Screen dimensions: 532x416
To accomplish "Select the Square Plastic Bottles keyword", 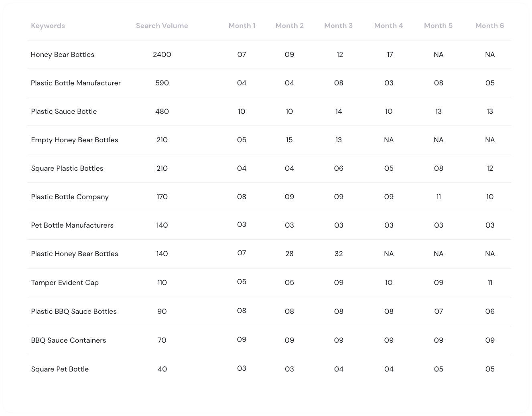I will tap(67, 168).
